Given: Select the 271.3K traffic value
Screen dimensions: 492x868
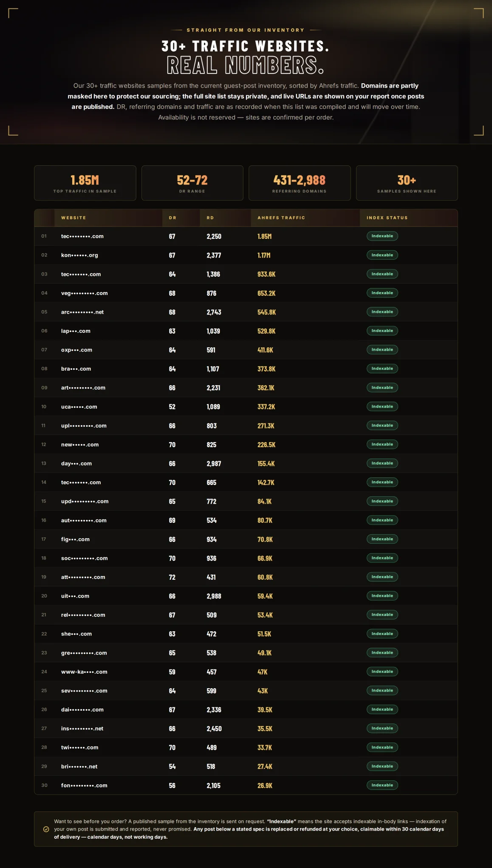Looking at the screenshot, I should tap(266, 425).
